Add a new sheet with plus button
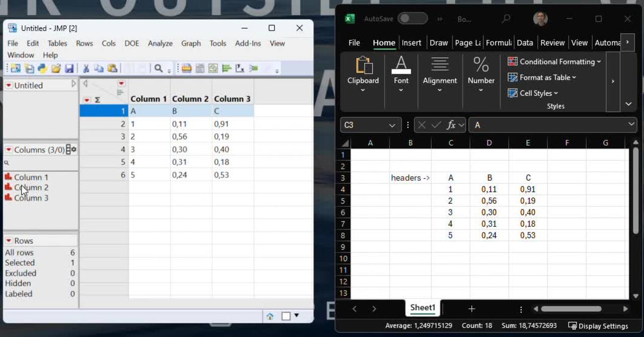Image resolution: width=644 pixels, height=337 pixels. pyautogui.click(x=471, y=309)
